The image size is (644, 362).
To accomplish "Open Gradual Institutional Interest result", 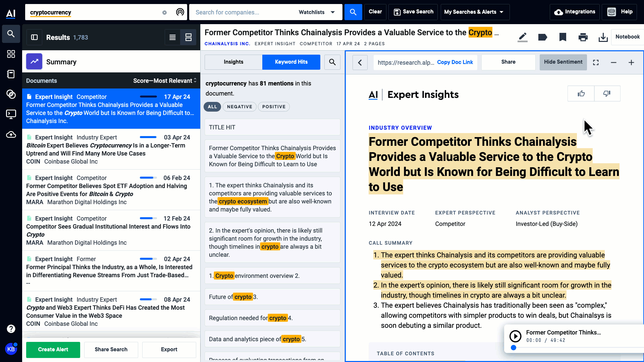I will click(x=111, y=231).
